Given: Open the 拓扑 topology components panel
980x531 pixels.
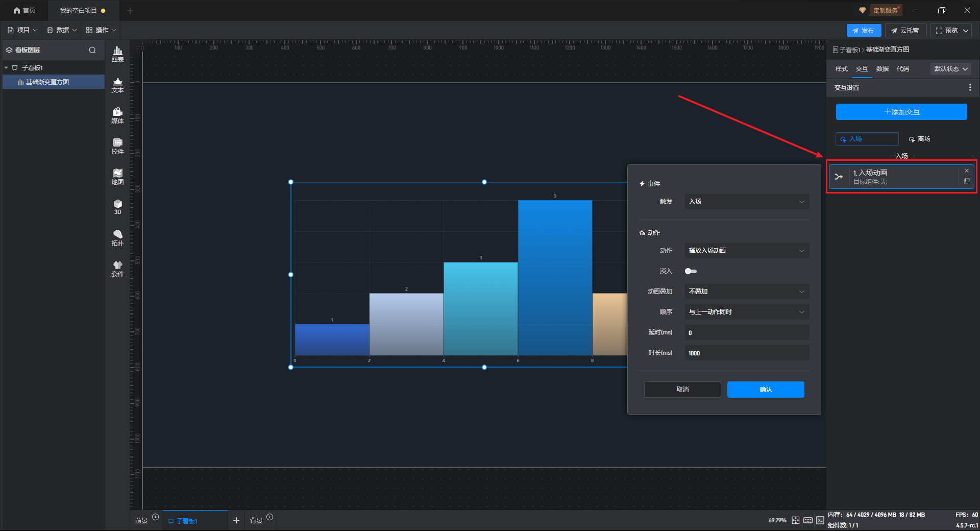Looking at the screenshot, I should pyautogui.click(x=117, y=238).
